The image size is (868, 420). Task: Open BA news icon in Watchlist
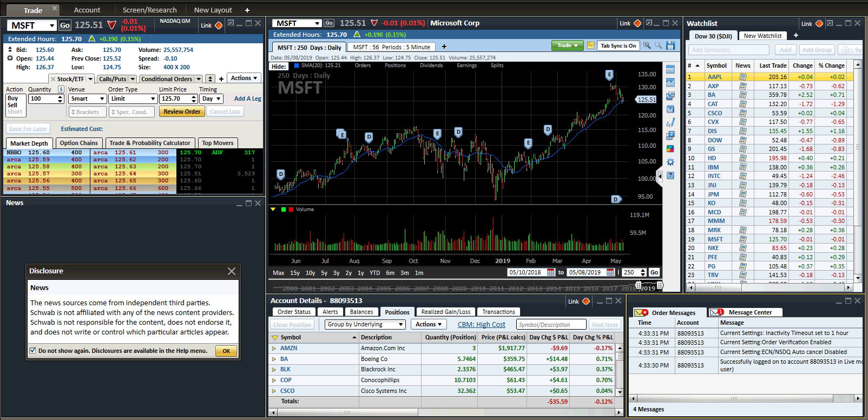(x=743, y=95)
